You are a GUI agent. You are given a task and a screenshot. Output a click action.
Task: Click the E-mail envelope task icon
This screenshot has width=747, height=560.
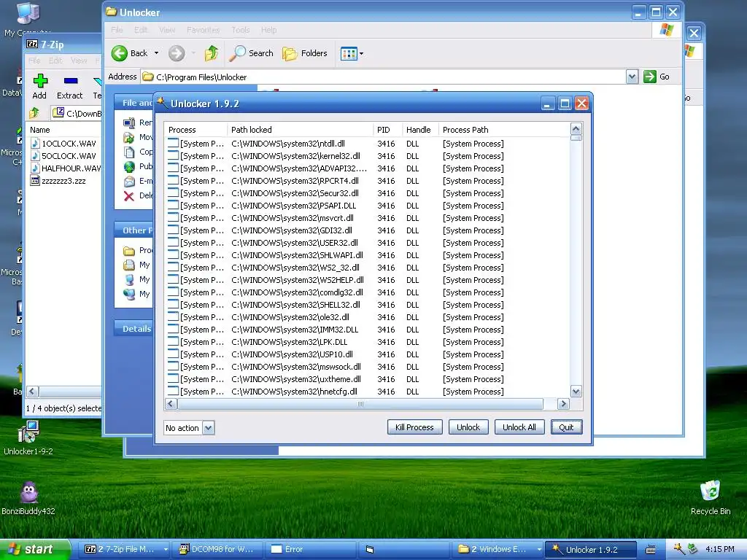pyautogui.click(x=128, y=182)
